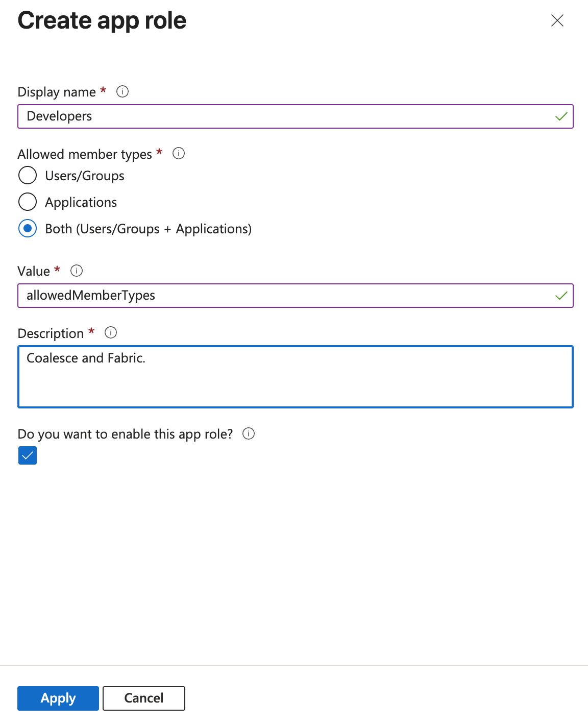
Task: Uncheck the enable app role checkbox
Action: pyautogui.click(x=28, y=455)
